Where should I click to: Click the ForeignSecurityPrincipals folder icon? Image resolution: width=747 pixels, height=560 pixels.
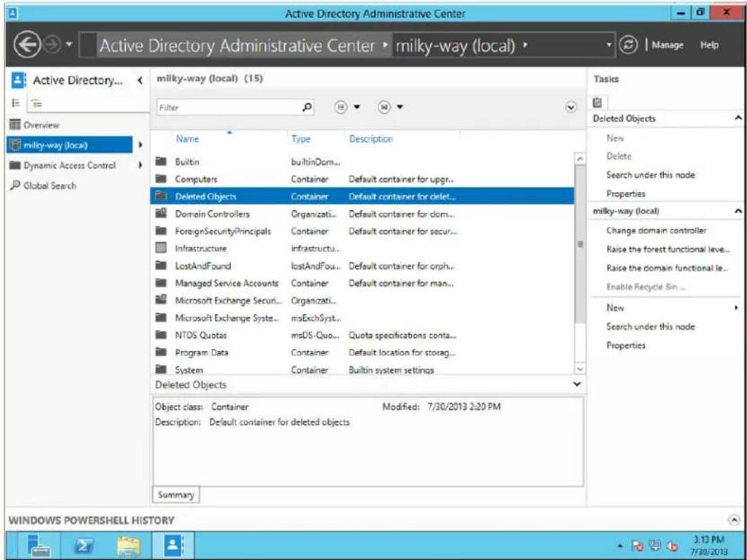click(161, 231)
